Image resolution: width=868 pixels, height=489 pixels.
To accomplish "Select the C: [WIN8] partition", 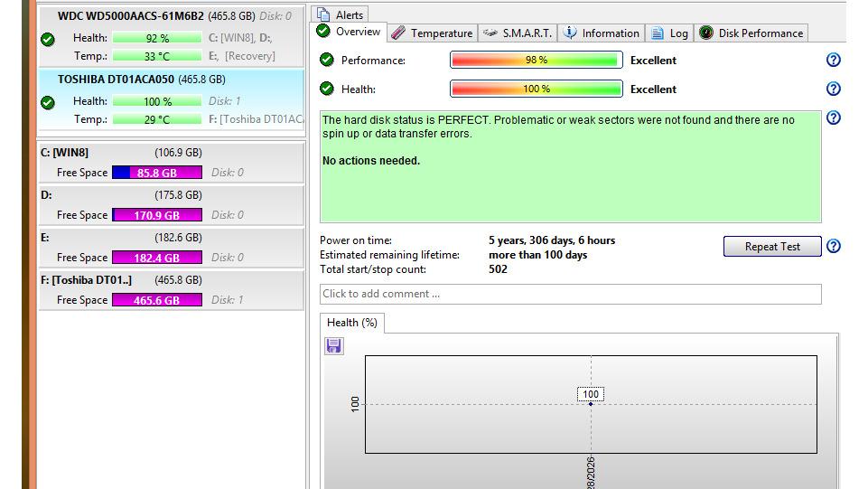I will [172, 163].
